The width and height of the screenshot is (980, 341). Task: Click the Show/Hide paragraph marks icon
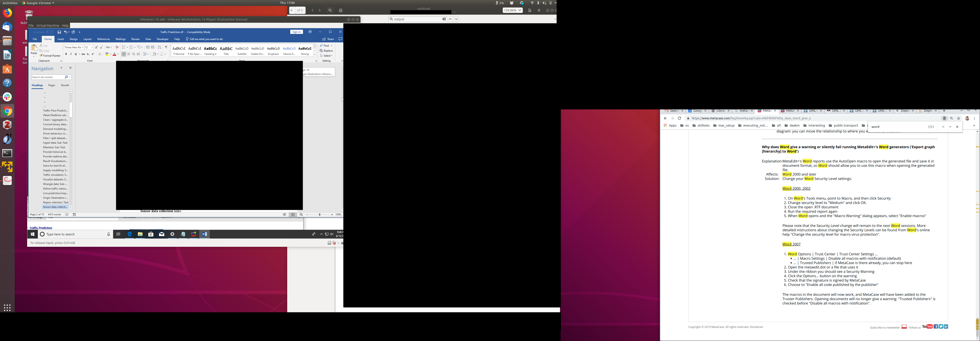tap(166, 47)
